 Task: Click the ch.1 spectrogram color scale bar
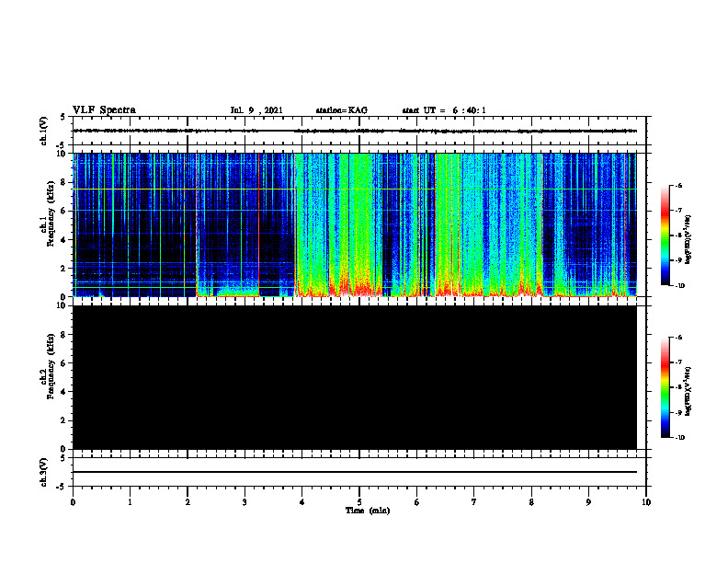click(665, 236)
